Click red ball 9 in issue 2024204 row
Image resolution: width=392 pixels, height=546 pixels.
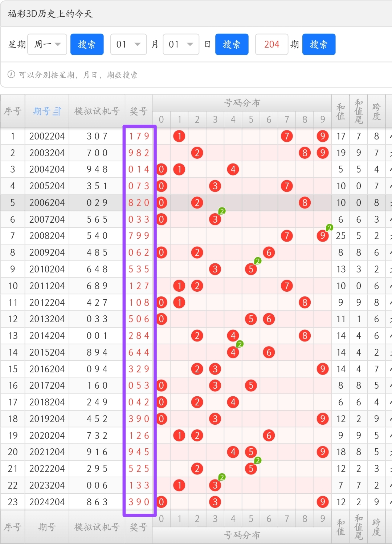coord(323,502)
